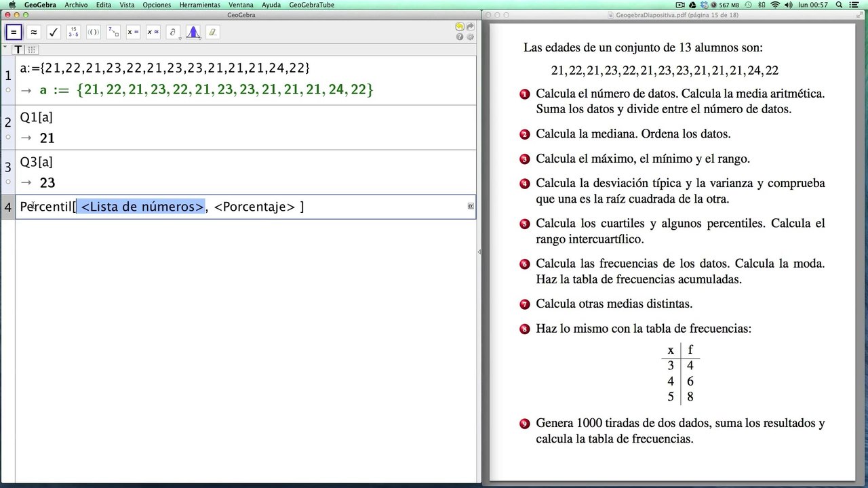The width and height of the screenshot is (868, 488).
Task: Select the Derivative tool
Action: click(x=173, y=32)
